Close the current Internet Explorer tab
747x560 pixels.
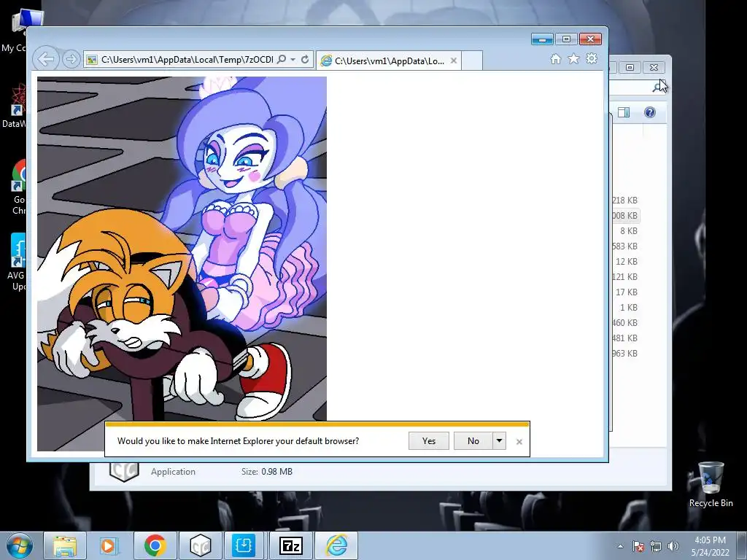(x=454, y=61)
